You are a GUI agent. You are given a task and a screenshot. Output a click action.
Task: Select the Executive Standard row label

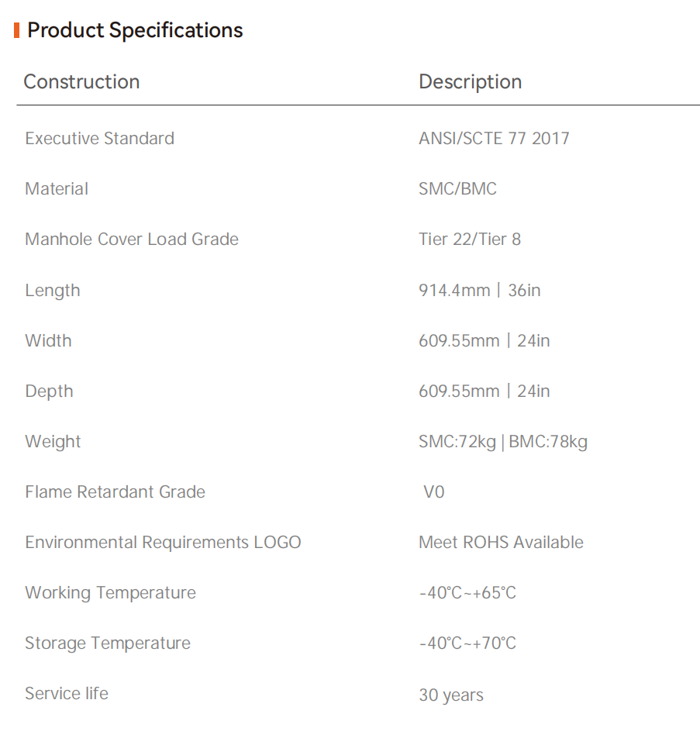click(99, 139)
